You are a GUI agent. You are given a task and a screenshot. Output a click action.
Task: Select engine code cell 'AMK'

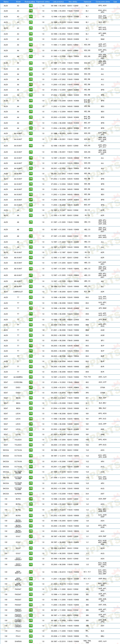(103, 429)
